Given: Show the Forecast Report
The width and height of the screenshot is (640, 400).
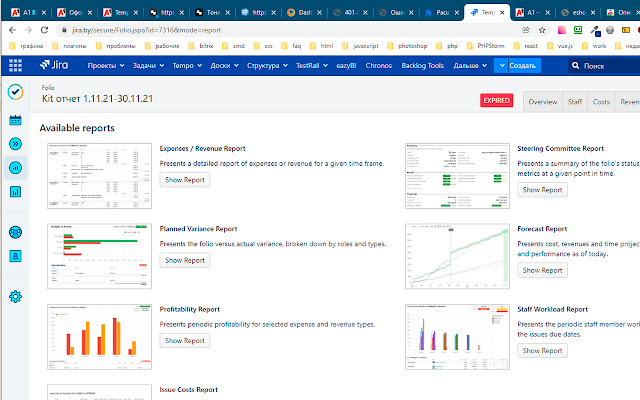Looking at the screenshot, I should (542, 270).
